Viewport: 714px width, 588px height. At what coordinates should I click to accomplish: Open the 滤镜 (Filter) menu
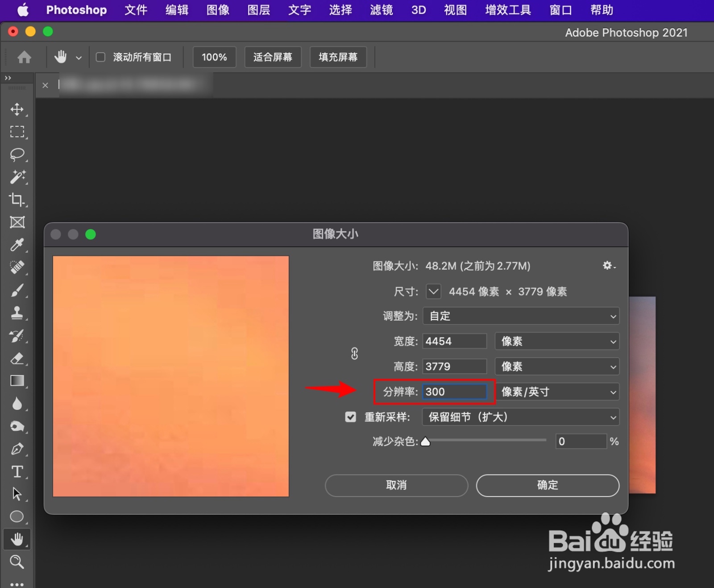click(382, 10)
